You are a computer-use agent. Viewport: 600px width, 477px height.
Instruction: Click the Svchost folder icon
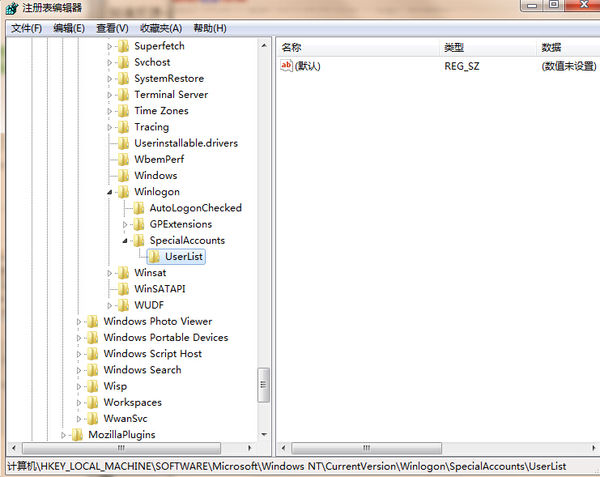point(123,62)
